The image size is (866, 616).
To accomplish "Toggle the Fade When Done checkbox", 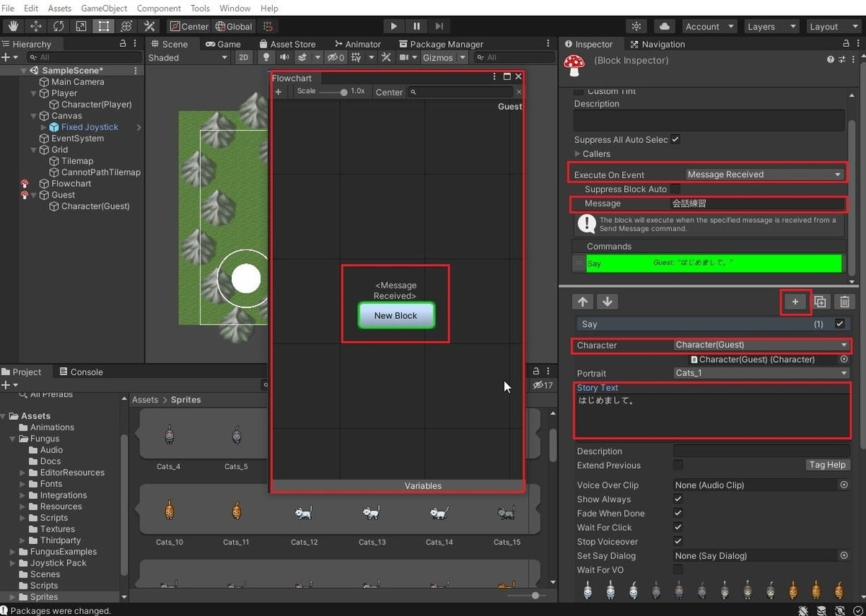I will tap(678, 514).
